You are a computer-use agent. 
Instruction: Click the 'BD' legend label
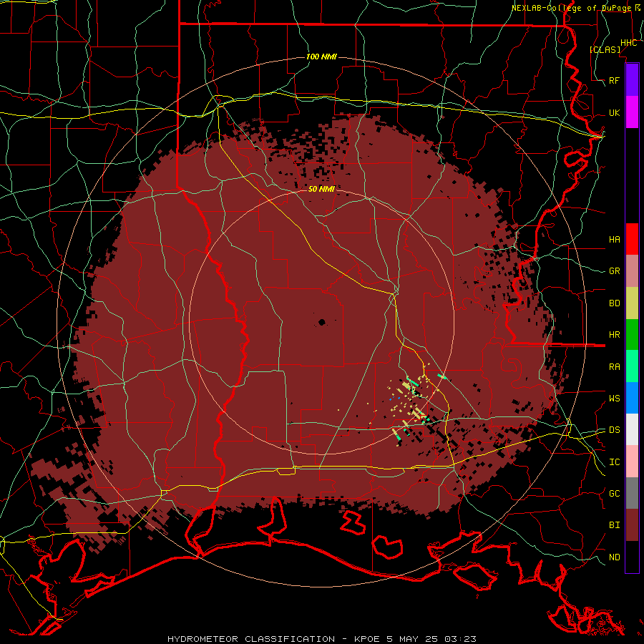(x=614, y=303)
